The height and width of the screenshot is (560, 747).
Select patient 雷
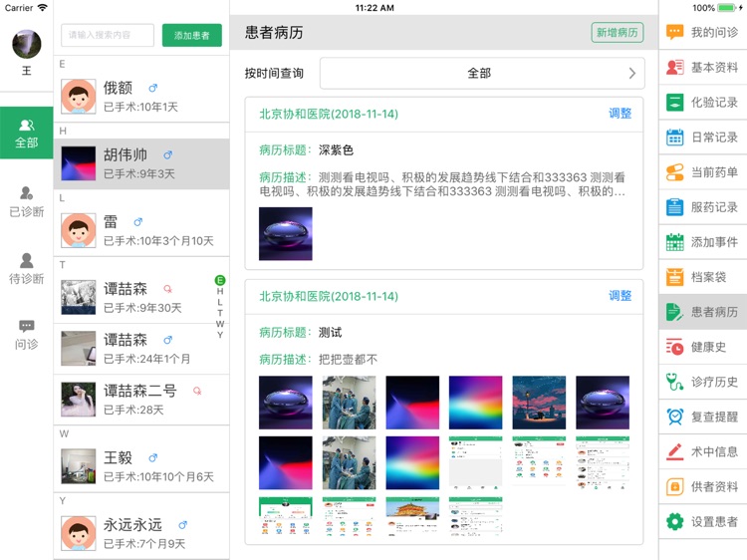pos(141,231)
